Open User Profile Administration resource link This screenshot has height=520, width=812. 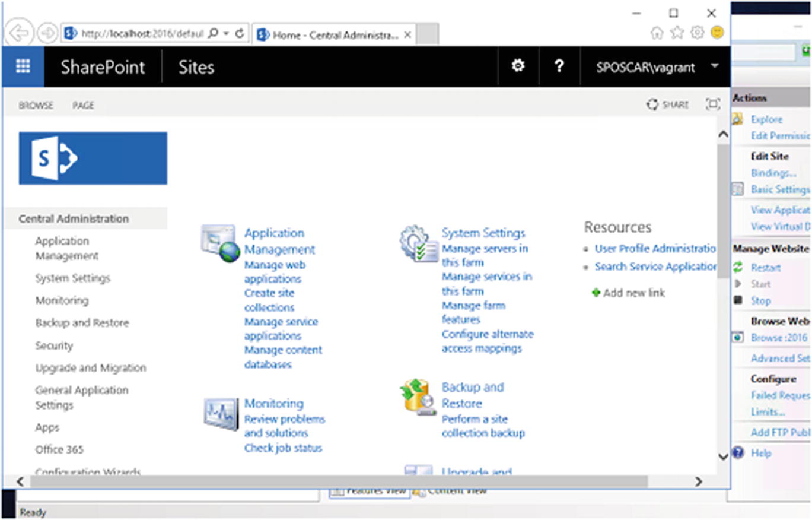[x=655, y=249]
